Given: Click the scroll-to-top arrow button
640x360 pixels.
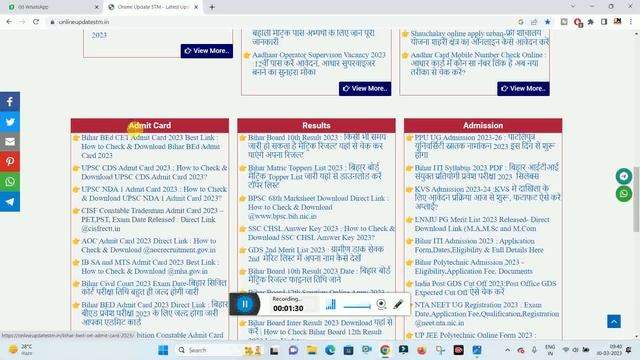Looking at the screenshot, I should [614, 321].
